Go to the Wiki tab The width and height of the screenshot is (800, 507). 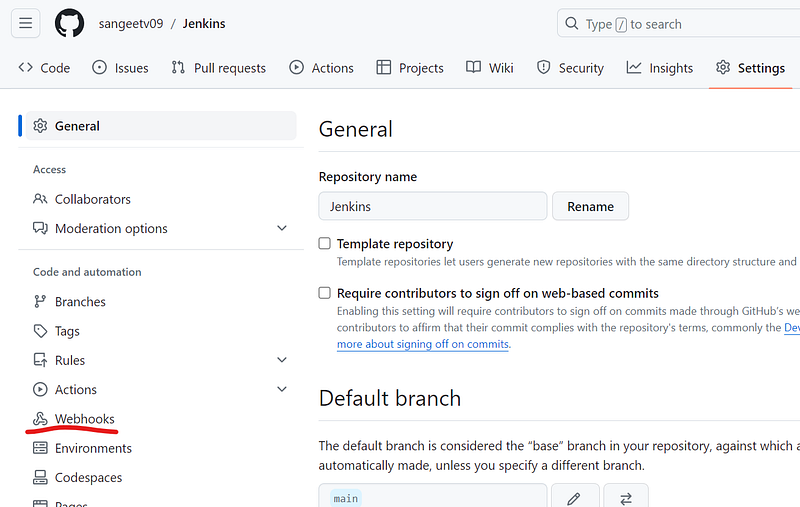tap(490, 68)
